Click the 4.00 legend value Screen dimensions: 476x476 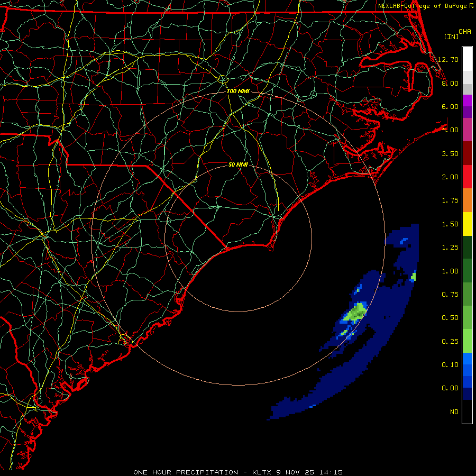(x=450, y=130)
